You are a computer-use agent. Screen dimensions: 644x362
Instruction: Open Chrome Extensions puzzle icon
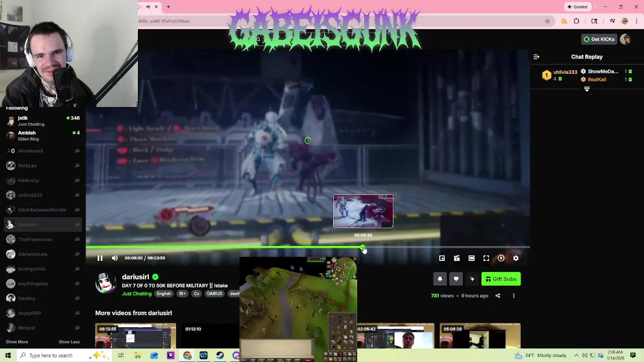click(x=577, y=21)
